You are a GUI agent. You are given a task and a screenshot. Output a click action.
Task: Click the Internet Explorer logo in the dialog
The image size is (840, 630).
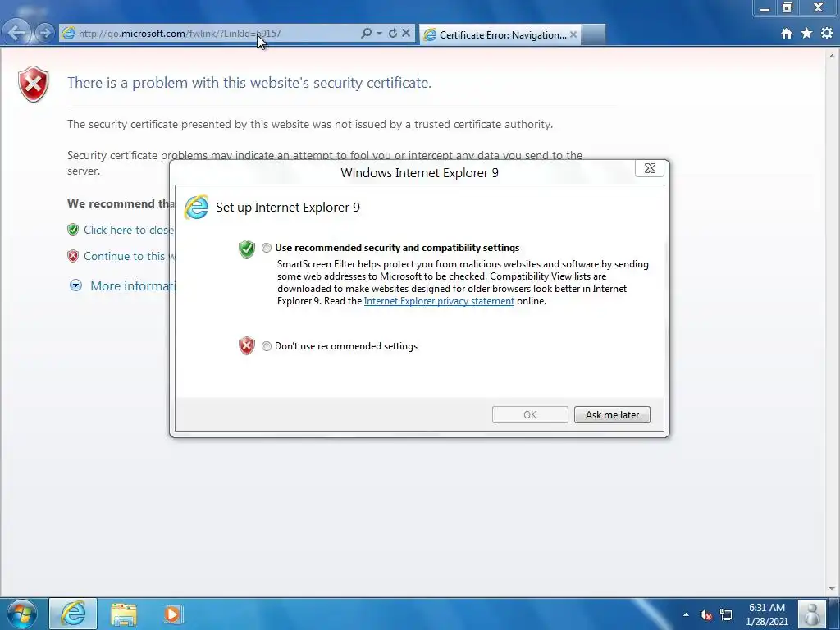(x=196, y=208)
